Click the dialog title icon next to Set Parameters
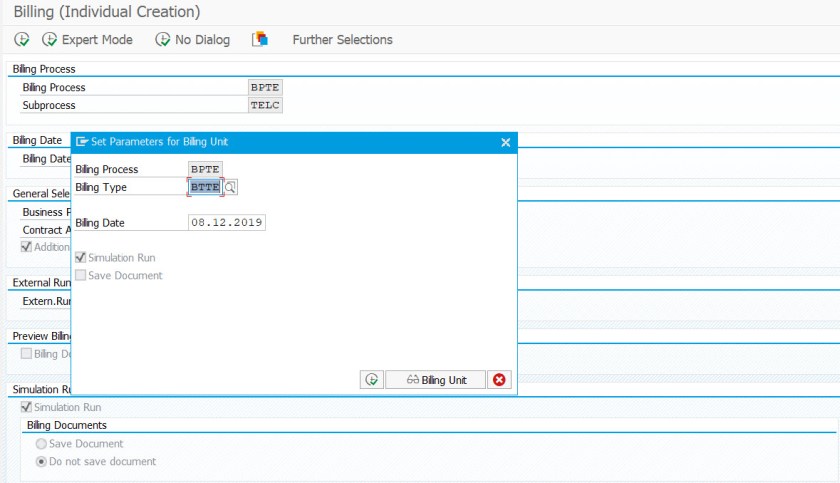Viewport: 840px width, 483px height. tap(82, 141)
